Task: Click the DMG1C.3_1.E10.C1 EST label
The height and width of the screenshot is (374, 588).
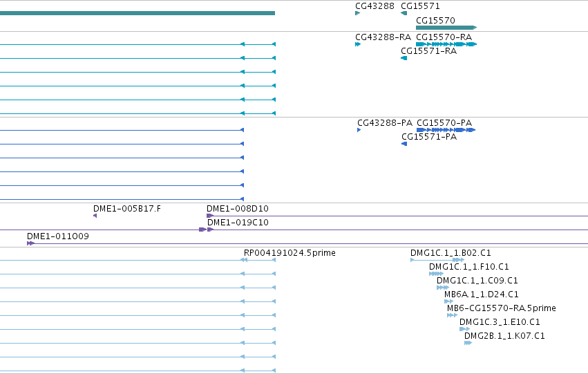Action: point(500,322)
